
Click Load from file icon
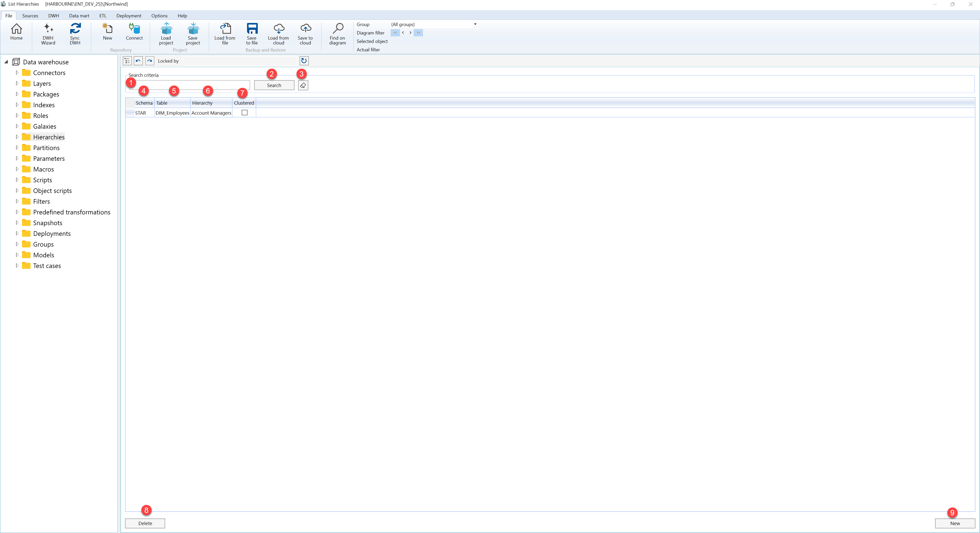(x=225, y=34)
